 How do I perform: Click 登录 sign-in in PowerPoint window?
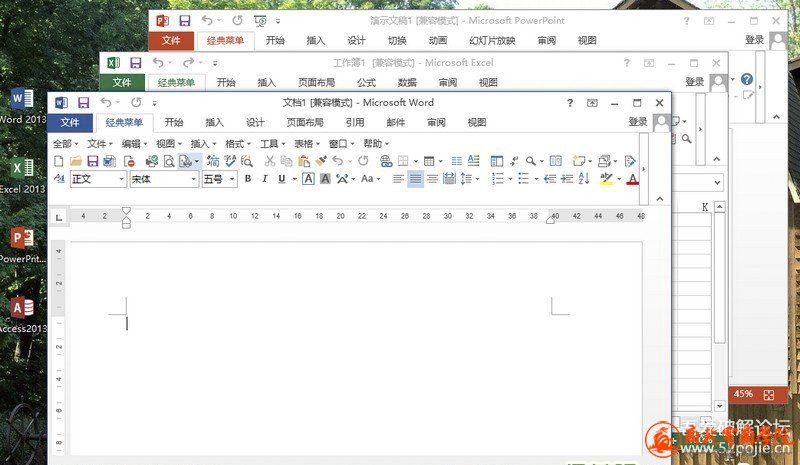[755, 40]
